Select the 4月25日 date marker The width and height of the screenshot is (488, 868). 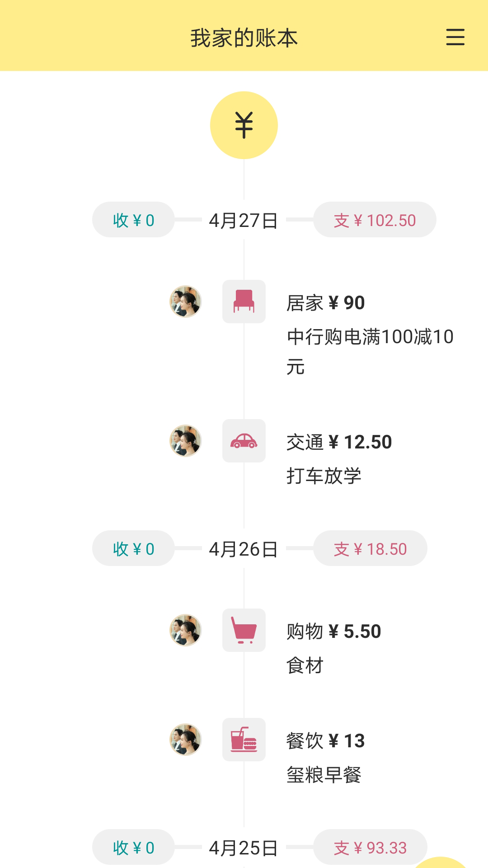point(244,848)
